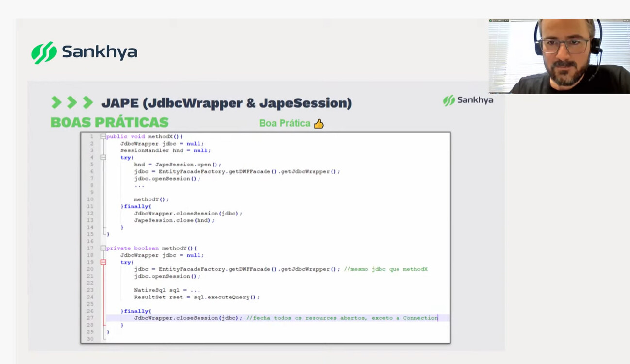Collapse the try block fold marker at line 4
This screenshot has width=630, height=364.
click(x=103, y=158)
